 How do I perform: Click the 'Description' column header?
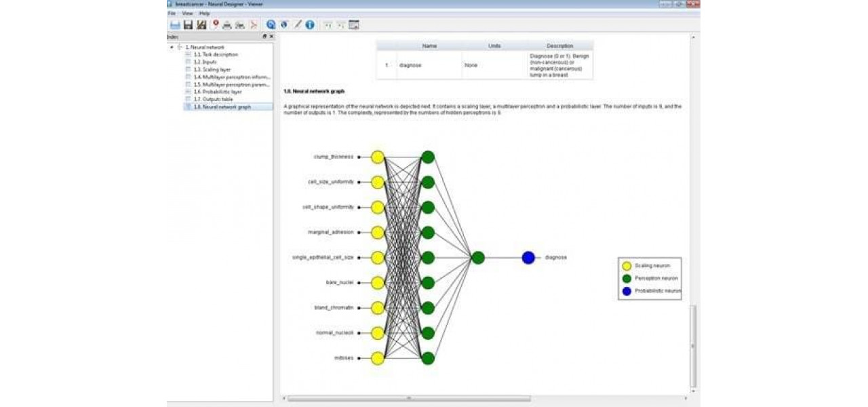click(x=559, y=46)
